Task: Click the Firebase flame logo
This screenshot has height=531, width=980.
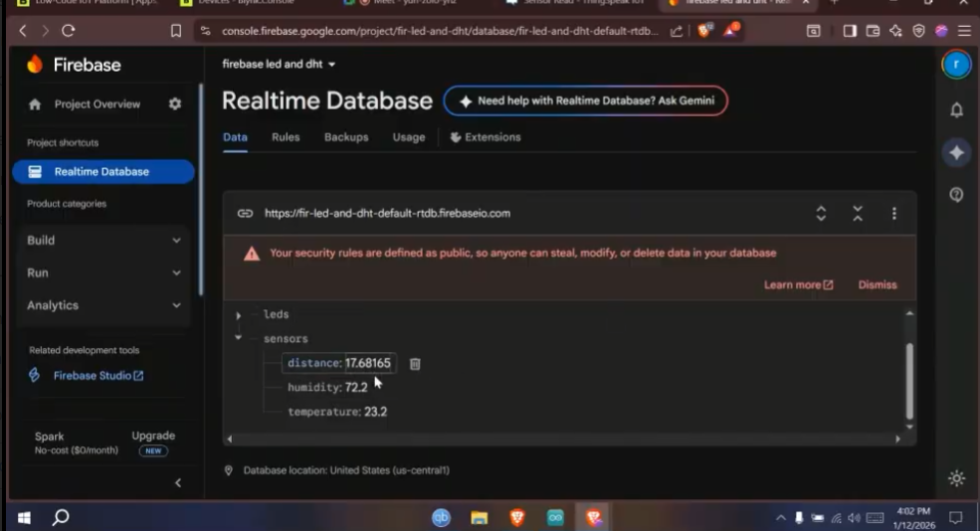Action: coord(35,64)
